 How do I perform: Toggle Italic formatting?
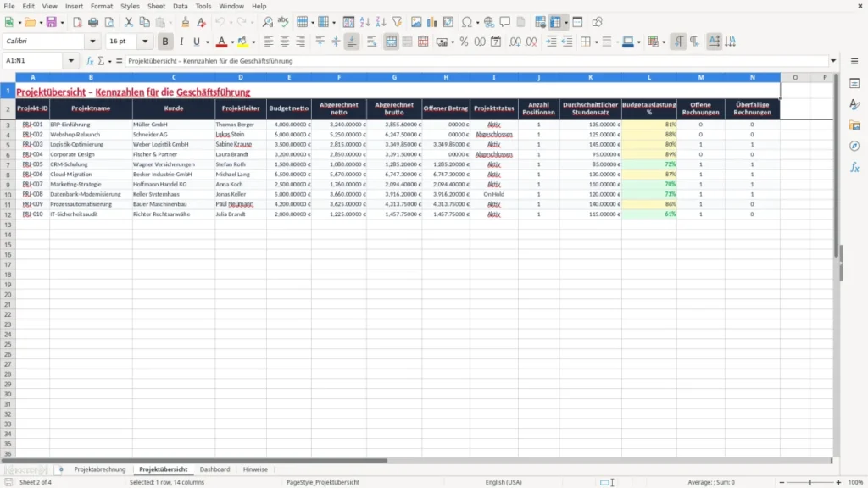coord(181,42)
